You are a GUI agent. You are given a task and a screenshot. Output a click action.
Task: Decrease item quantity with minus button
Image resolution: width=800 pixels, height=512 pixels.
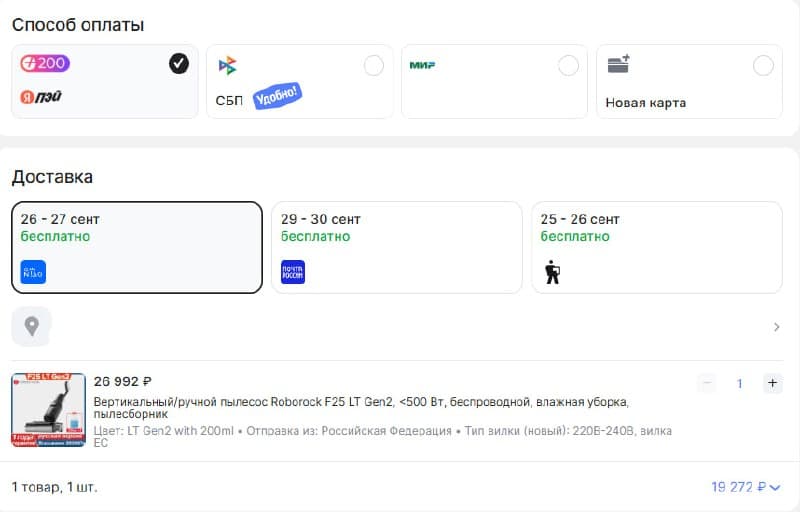pos(707,383)
